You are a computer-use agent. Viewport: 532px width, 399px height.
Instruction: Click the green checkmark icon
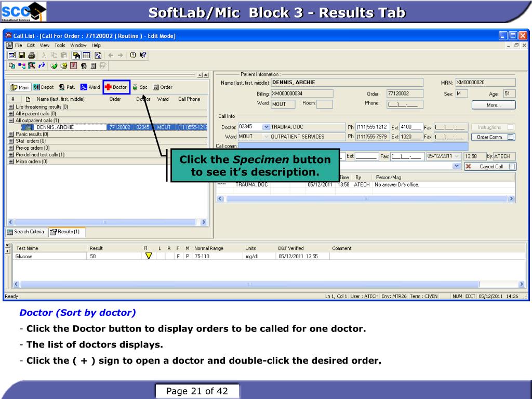click(x=54, y=65)
